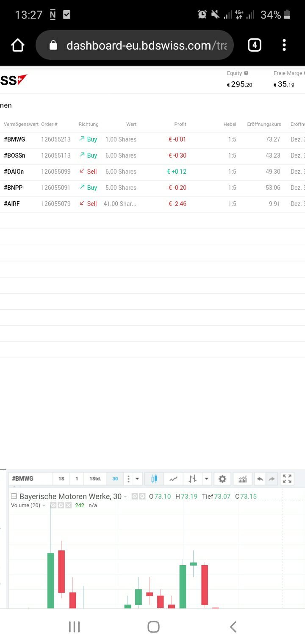This screenshot has height=644, width=305.
Task: Toggle visibility of main series in legend
Action: [135, 496]
